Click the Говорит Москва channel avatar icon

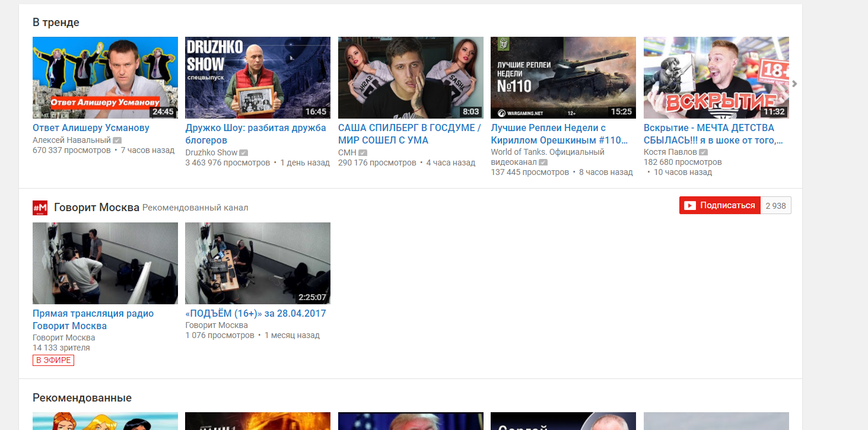coord(40,208)
